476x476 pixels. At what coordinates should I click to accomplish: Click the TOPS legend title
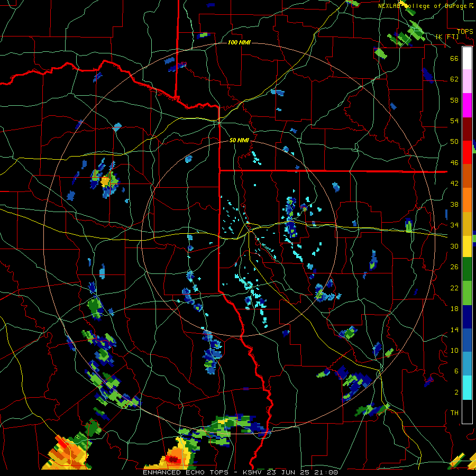point(465,32)
